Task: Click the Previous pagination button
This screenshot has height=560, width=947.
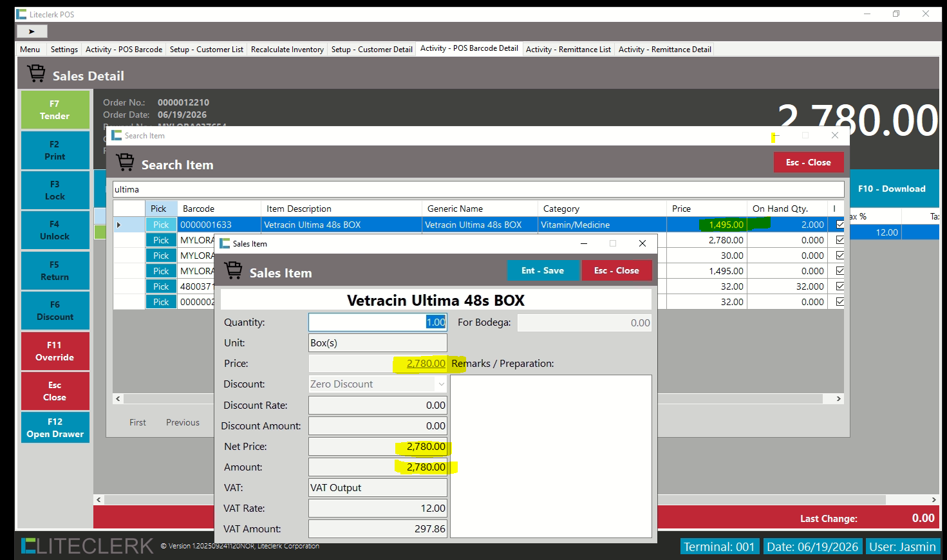Action: 183,422
